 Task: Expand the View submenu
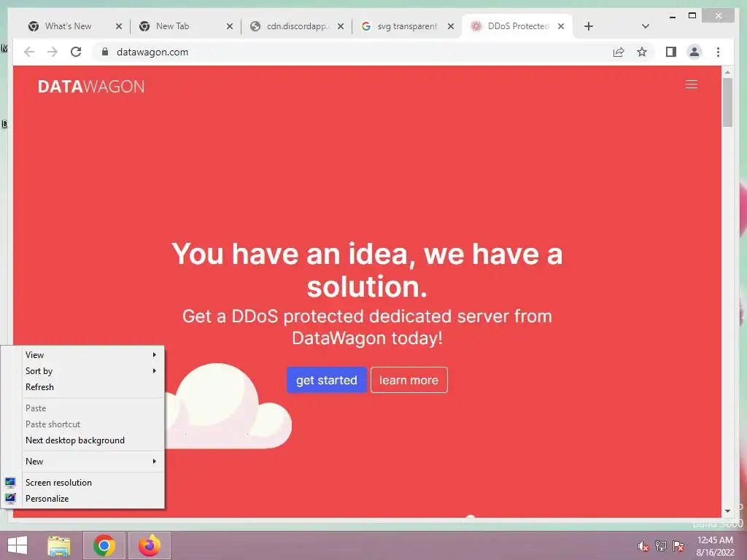click(90, 355)
